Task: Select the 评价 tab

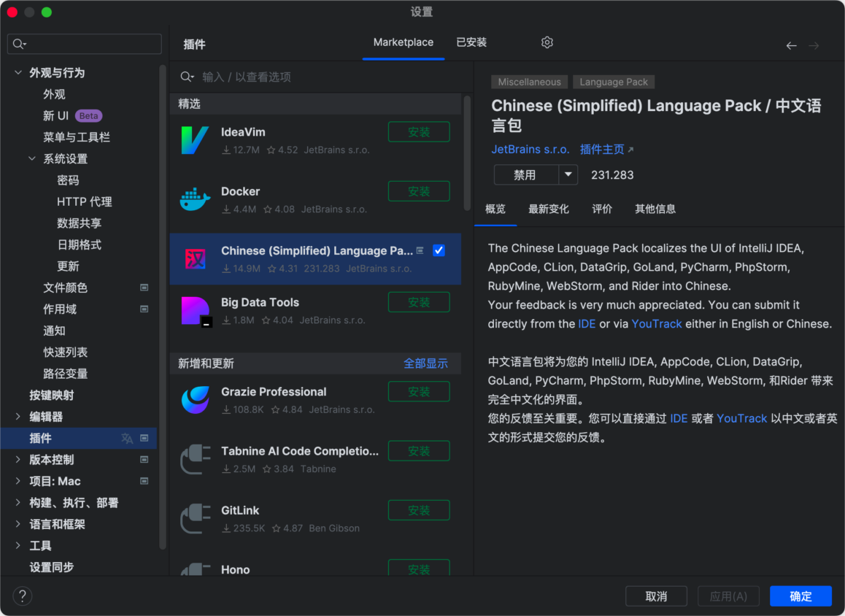Action: click(602, 209)
